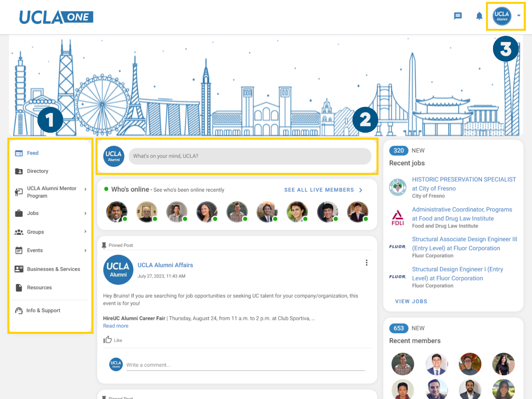This screenshot has width=532, height=399.
Task: Click the arrow next to See All Live Members
Action: coord(361,190)
